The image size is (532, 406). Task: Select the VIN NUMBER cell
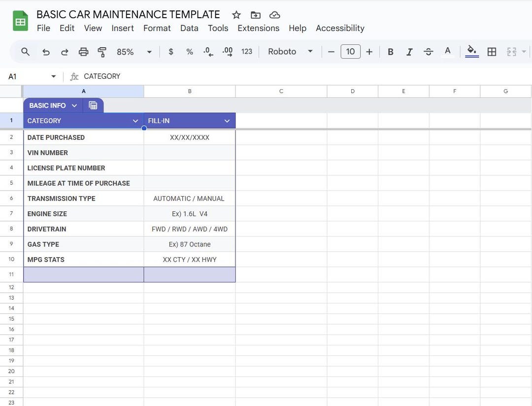(83, 153)
